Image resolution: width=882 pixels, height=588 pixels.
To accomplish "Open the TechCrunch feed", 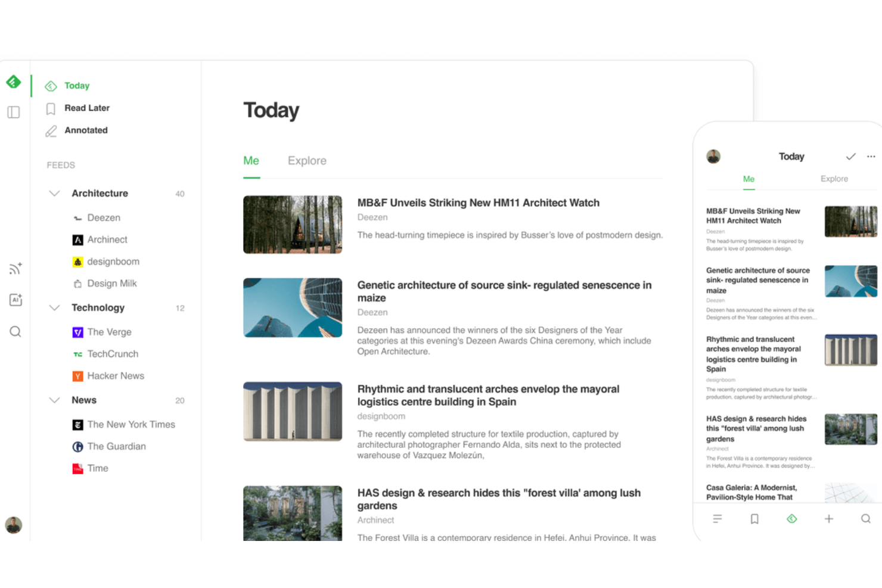I will click(113, 354).
